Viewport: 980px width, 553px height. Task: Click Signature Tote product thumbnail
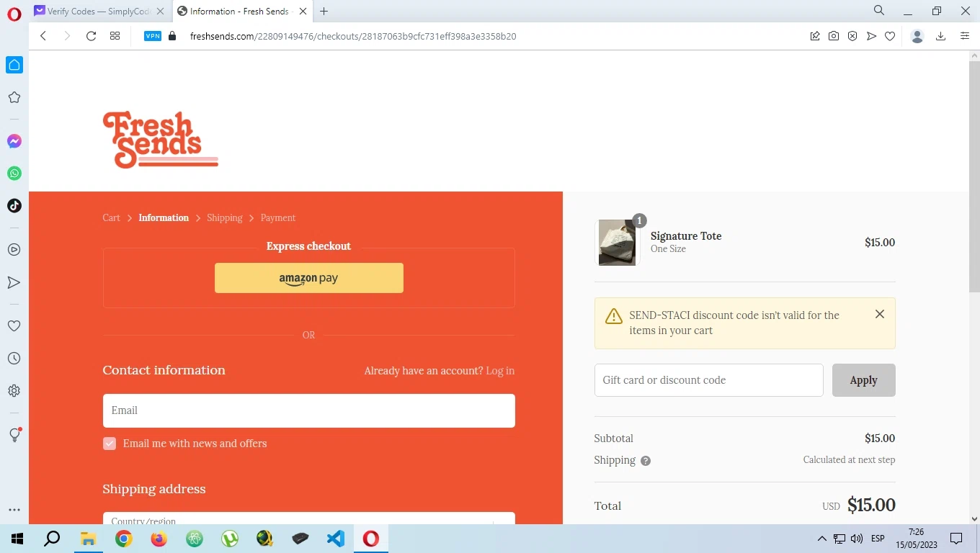tap(618, 243)
